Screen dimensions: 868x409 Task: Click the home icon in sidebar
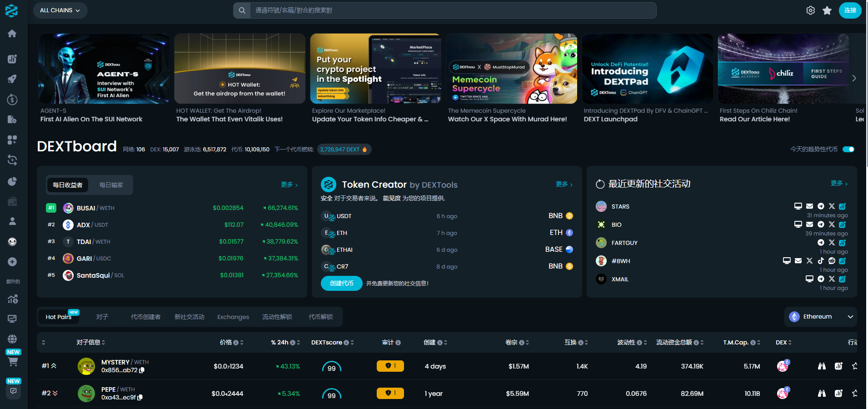coord(12,34)
